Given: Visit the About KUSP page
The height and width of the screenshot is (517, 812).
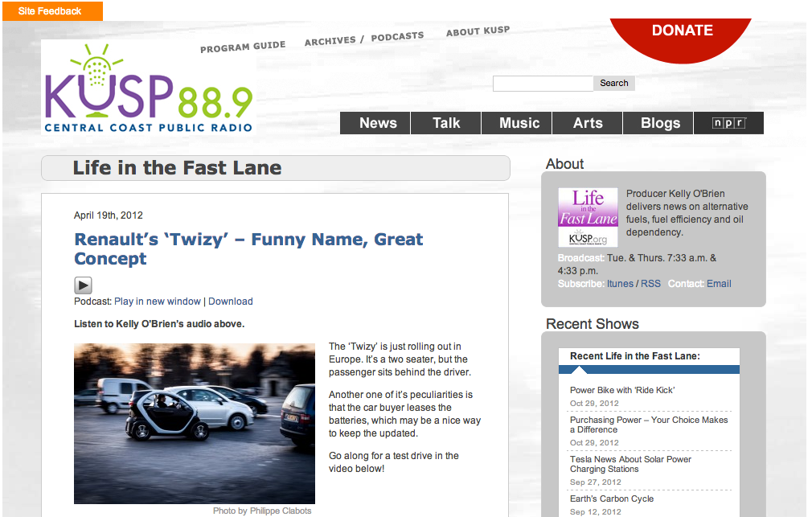Looking at the screenshot, I should pyautogui.click(x=478, y=31).
